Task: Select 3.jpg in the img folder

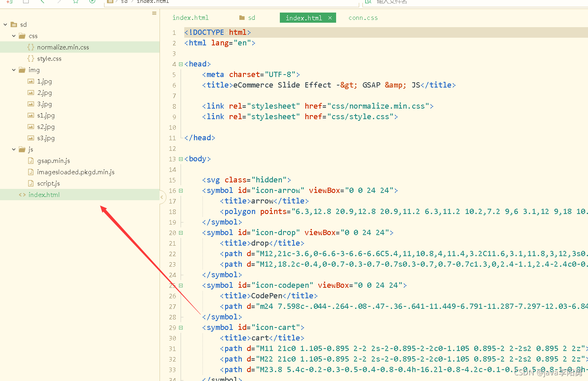Action: [x=45, y=104]
